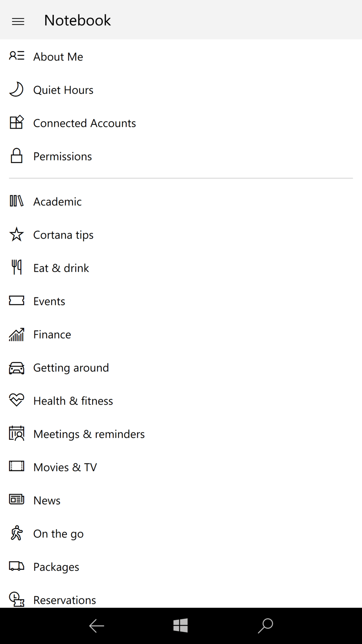Tap the Academic books icon
Viewport: 362px width, 644px height.
tap(16, 201)
